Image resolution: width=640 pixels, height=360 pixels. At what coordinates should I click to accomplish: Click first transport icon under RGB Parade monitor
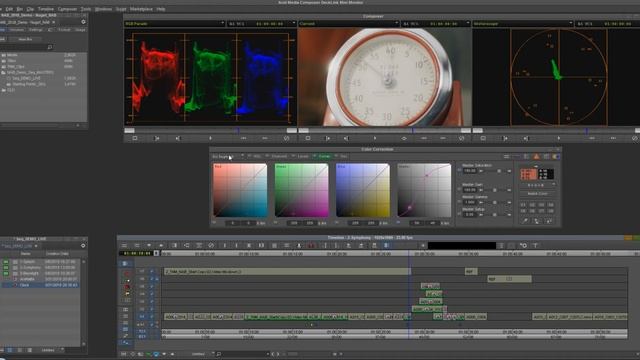click(x=135, y=138)
